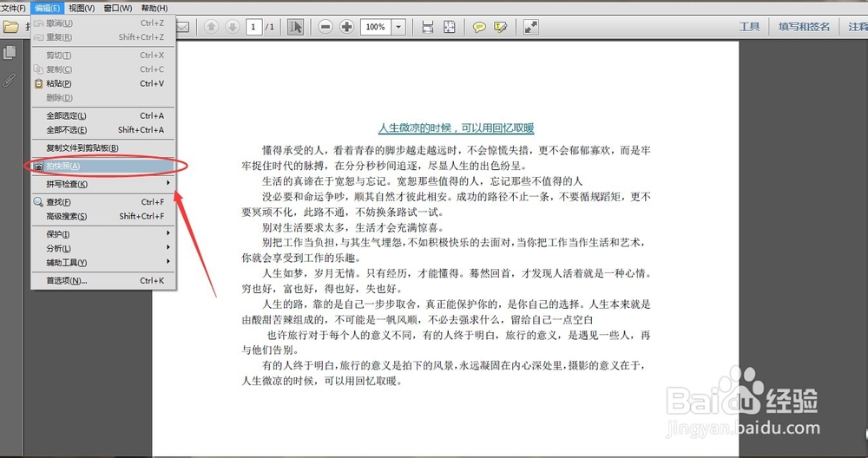
Task: Click zoom out minus button
Action: [x=325, y=27]
